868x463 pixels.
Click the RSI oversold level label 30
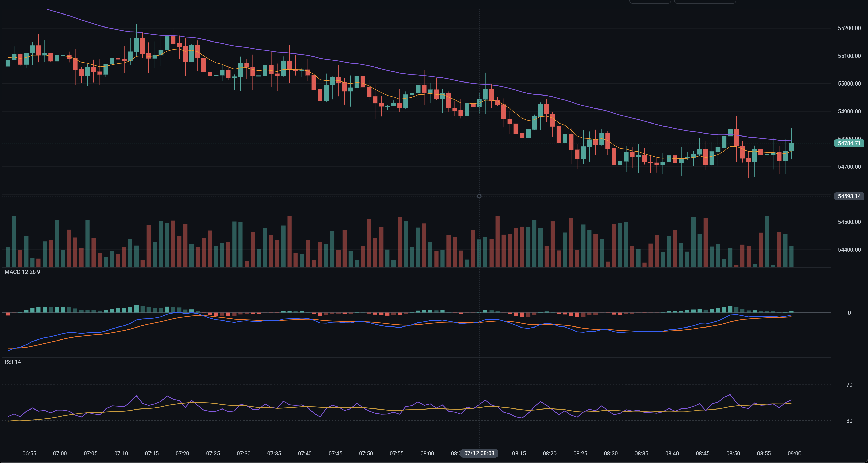point(849,420)
